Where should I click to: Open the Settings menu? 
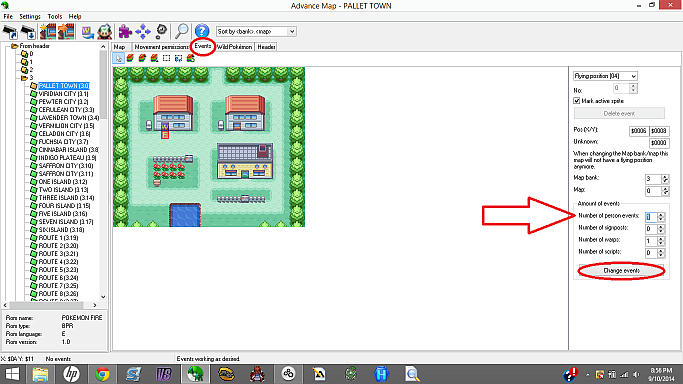point(30,16)
